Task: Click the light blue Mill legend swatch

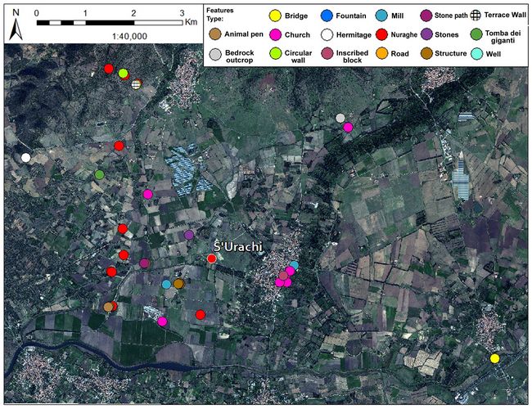Action: click(x=381, y=16)
